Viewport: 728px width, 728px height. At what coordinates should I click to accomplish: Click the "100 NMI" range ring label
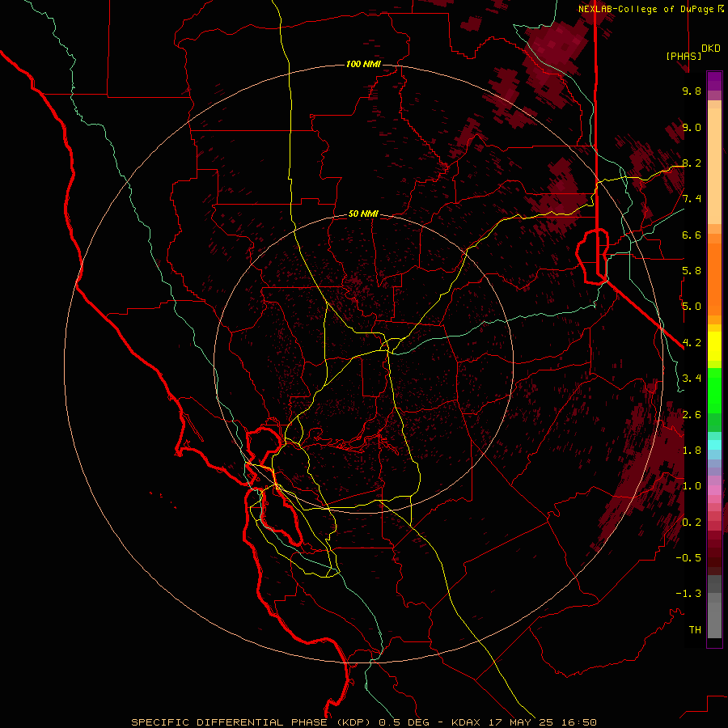363,64
